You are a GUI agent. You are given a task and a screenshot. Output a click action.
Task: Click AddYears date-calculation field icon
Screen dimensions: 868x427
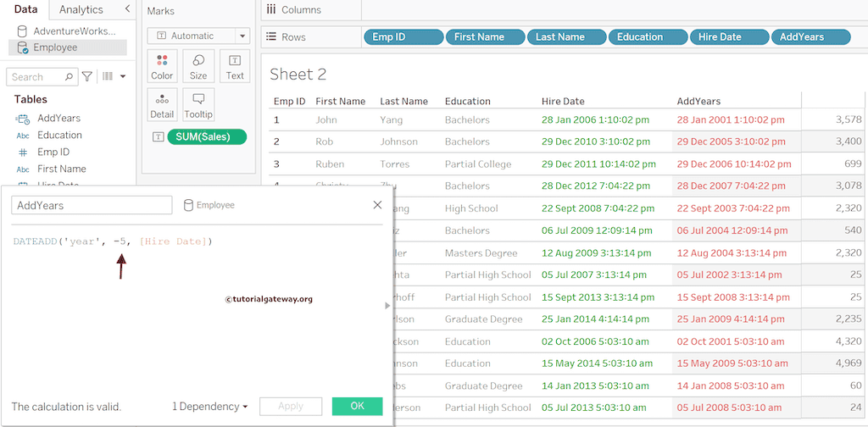(23, 119)
